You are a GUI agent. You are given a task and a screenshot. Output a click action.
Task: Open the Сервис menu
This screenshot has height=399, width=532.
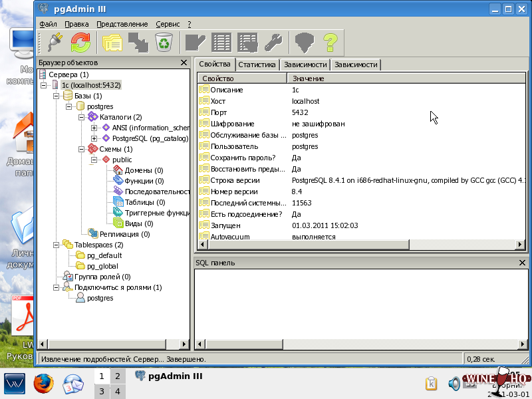coord(167,24)
